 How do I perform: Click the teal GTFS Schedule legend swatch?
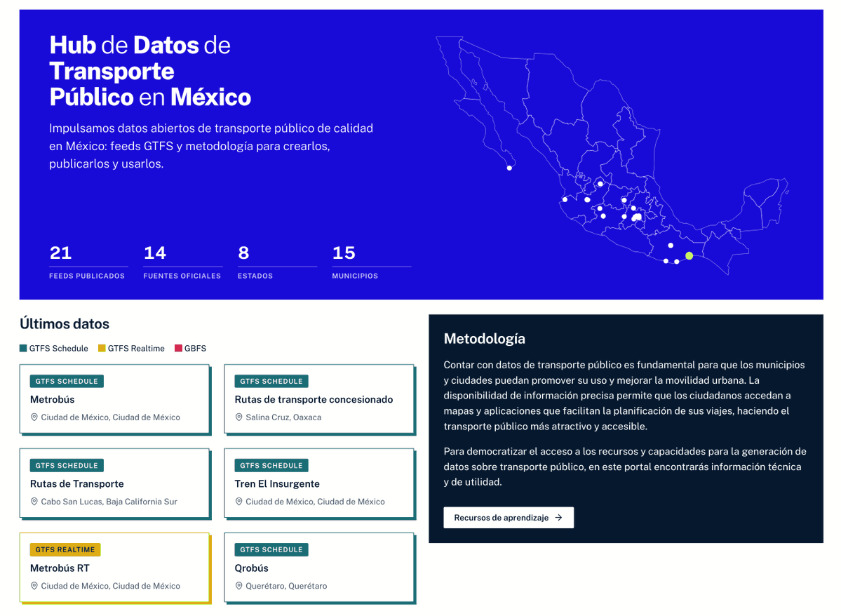point(23,348)
